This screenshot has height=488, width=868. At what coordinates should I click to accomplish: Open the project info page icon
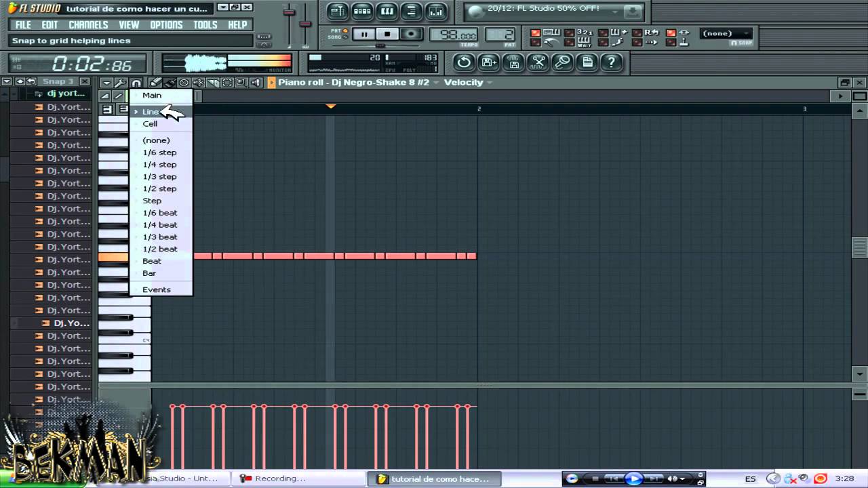[587, 62]
